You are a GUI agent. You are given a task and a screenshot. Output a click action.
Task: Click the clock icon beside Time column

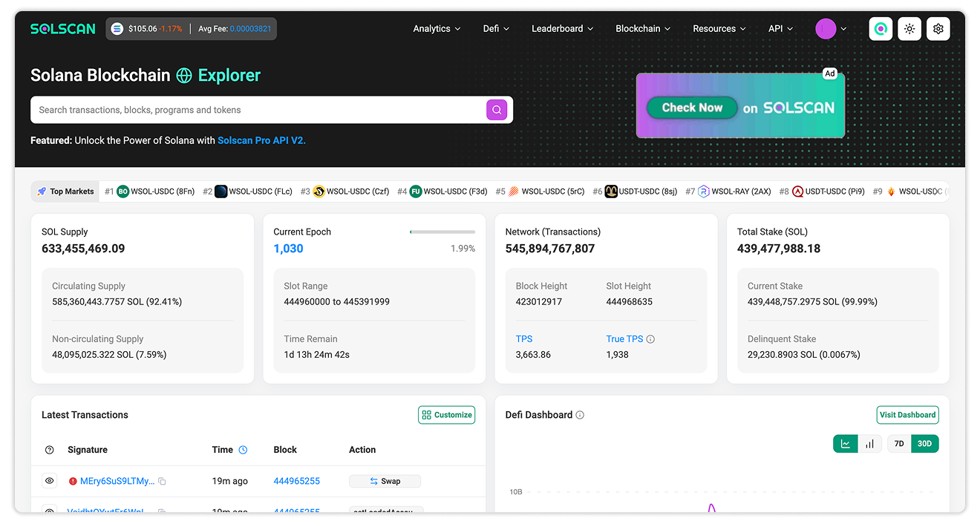[243, 450]
